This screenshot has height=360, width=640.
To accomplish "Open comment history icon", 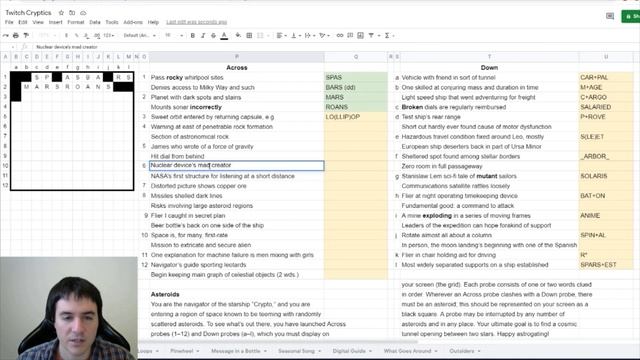I will [610, 16].
